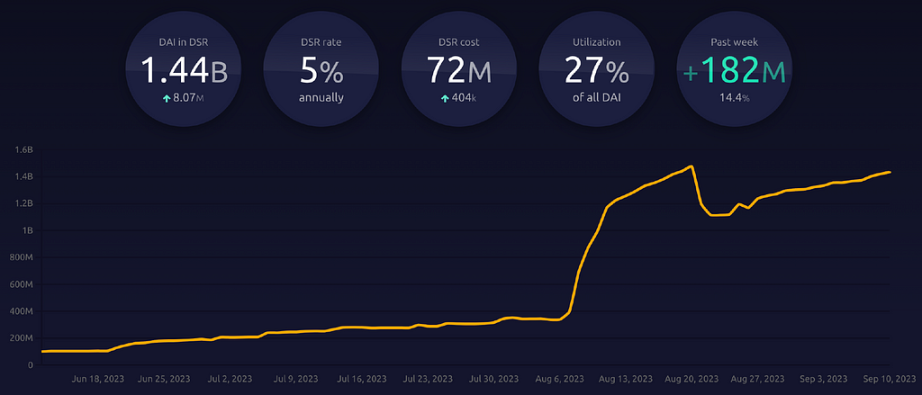Click the 1.2B y-axis label
The image size is (922, 395).
24,204
